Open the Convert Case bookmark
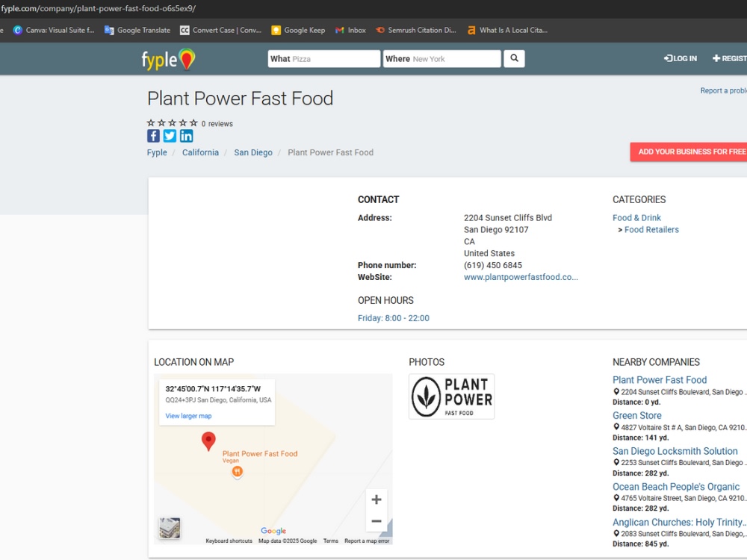The image size is (747, 560). [x=220, y=30]
